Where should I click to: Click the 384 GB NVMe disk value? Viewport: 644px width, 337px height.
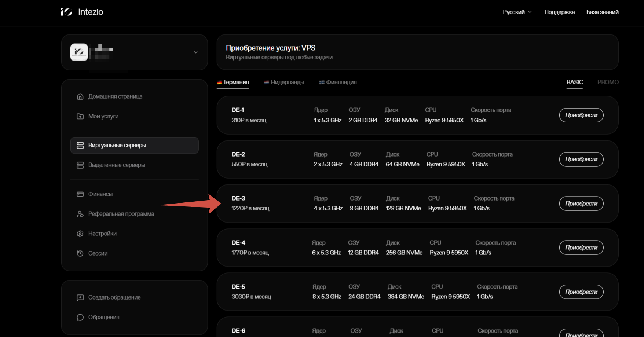pyautogui.click(x=406, y=297)
